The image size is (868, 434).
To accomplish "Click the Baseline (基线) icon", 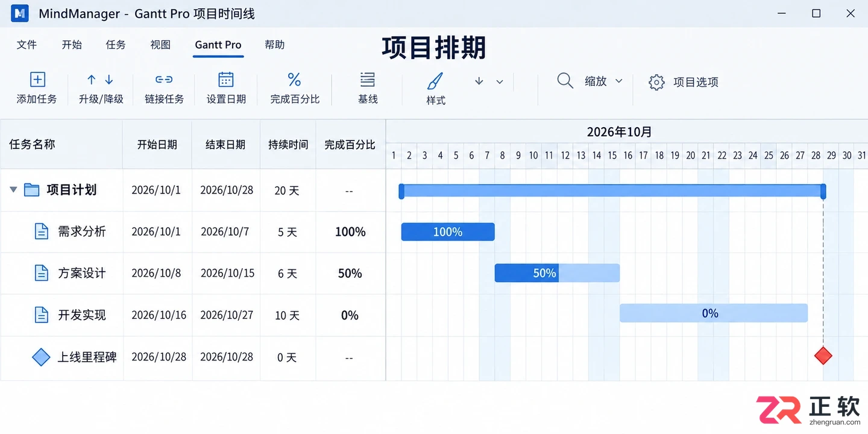I will pyautogui.click(x=368, y=80).
